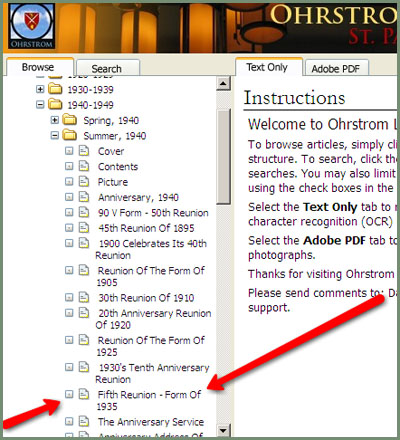Tick checkbox for Reunion Of The Form Of 1925
The width and height of the screenshot is (400, 440).
69,340
